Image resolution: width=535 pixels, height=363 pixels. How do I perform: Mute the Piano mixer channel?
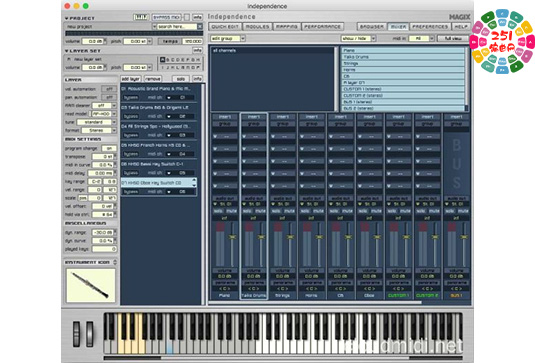tap(231, 211)
